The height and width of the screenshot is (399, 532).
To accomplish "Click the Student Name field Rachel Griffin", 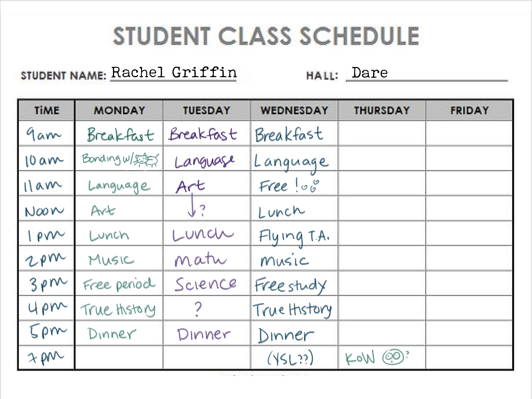I will [x=174, y=73].
